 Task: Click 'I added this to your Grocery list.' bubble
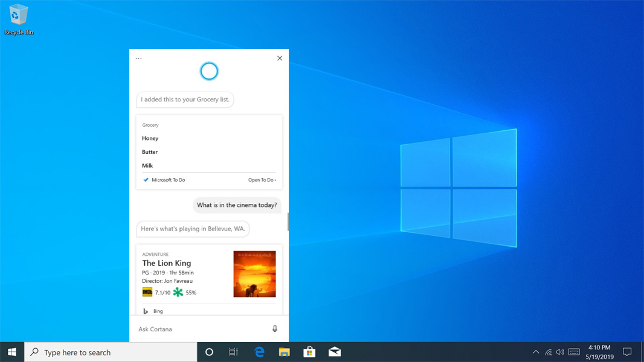tap(185, 100)
